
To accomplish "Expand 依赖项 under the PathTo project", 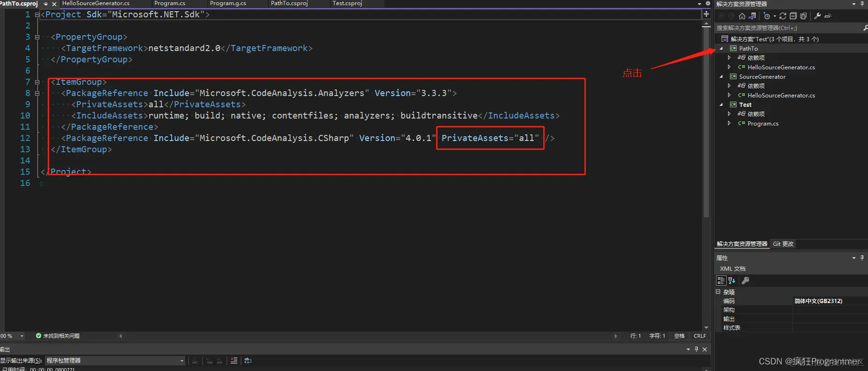I will [x=729, y=58].
